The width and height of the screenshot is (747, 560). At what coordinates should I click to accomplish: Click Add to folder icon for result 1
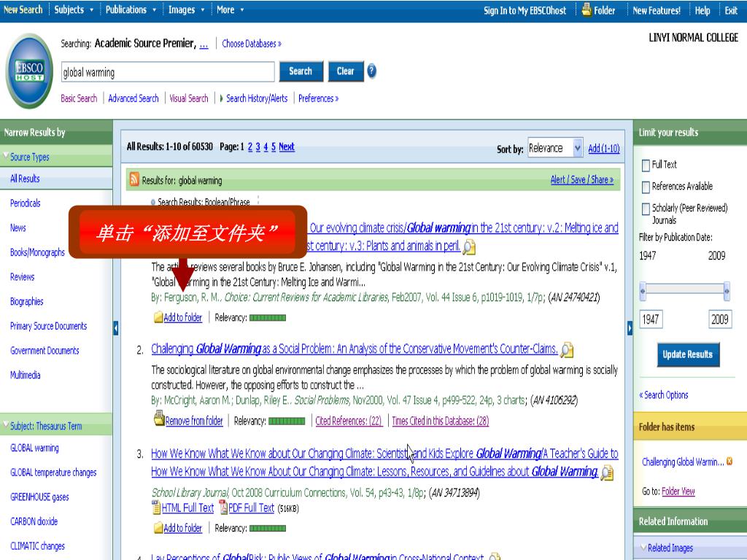click(x=158, y=317)
